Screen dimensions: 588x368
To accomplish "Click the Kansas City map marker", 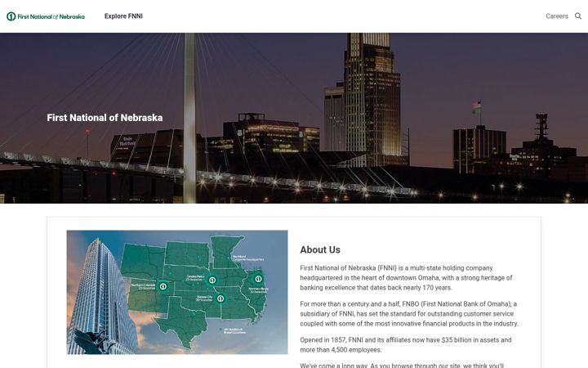I will [x=220, y=298].
